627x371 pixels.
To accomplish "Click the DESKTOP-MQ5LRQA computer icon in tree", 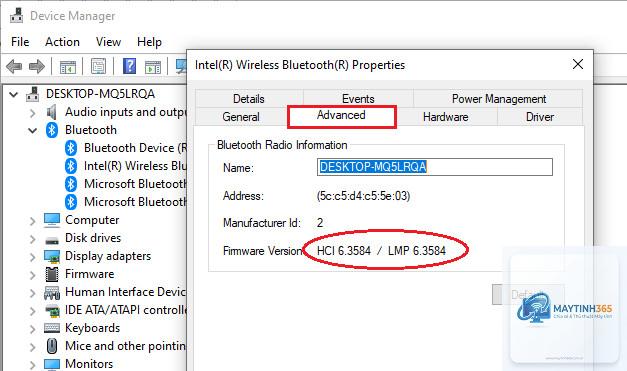I will (33, 94).
